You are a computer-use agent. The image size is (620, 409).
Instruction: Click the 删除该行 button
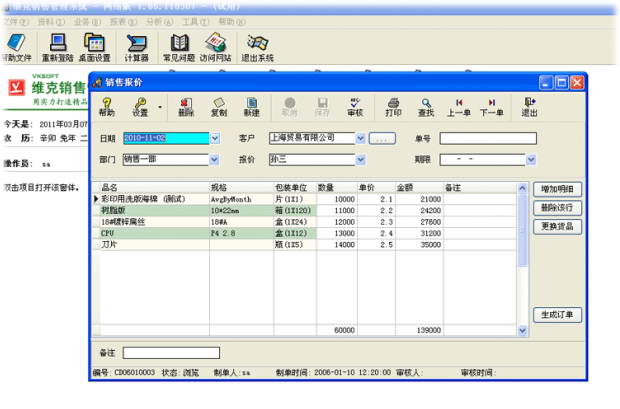point(557,208)
